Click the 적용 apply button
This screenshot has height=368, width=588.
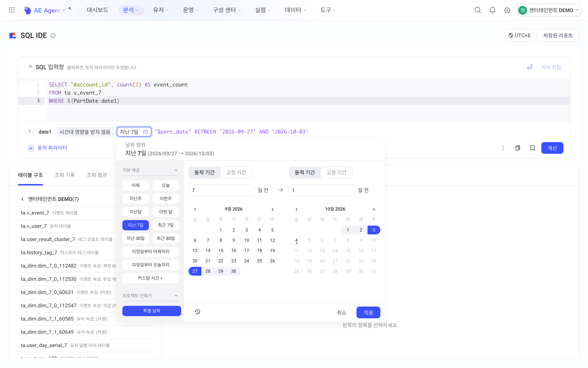[368, 312]
